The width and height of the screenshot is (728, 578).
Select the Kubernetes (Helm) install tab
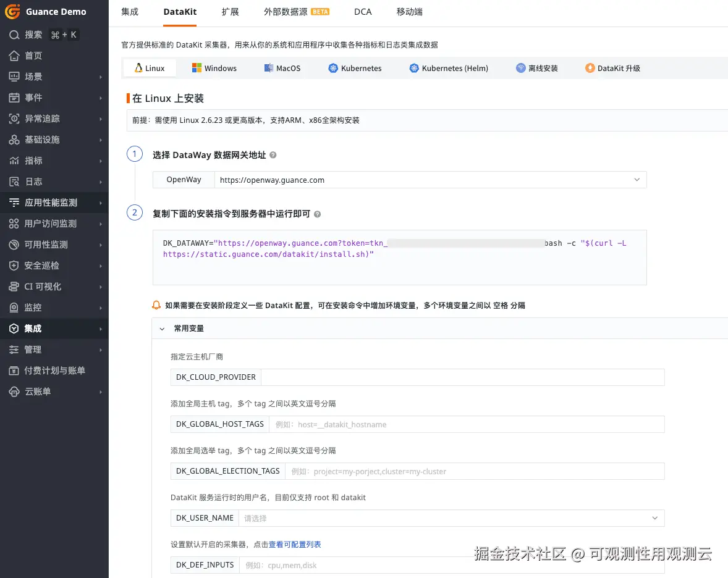click(449, 68)
